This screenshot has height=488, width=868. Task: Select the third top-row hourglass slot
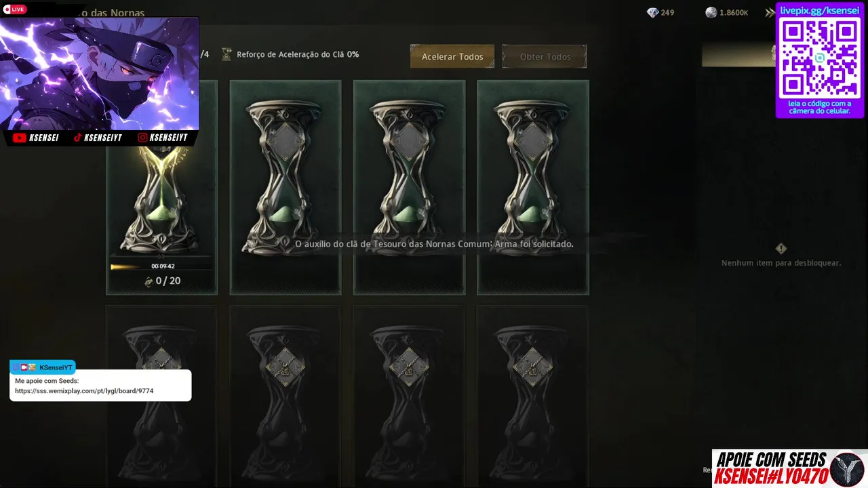409,187
